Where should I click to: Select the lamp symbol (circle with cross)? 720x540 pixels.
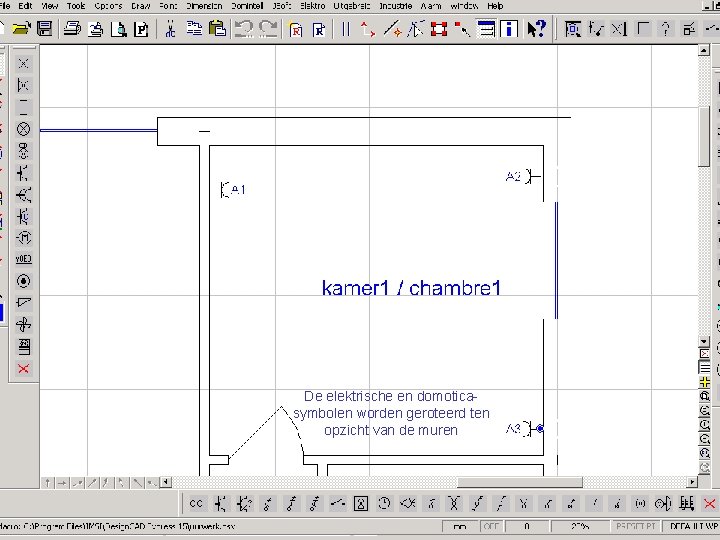[x=23, y=129]
